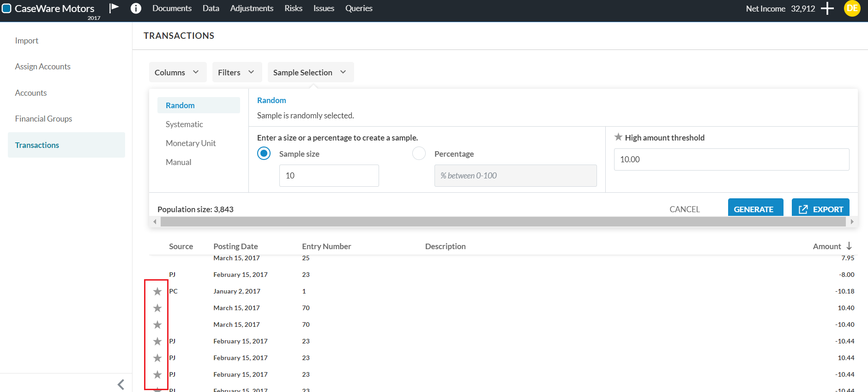868x392 pixels.
Task: Click the High amount threshold input field
Action: (731, 159)
